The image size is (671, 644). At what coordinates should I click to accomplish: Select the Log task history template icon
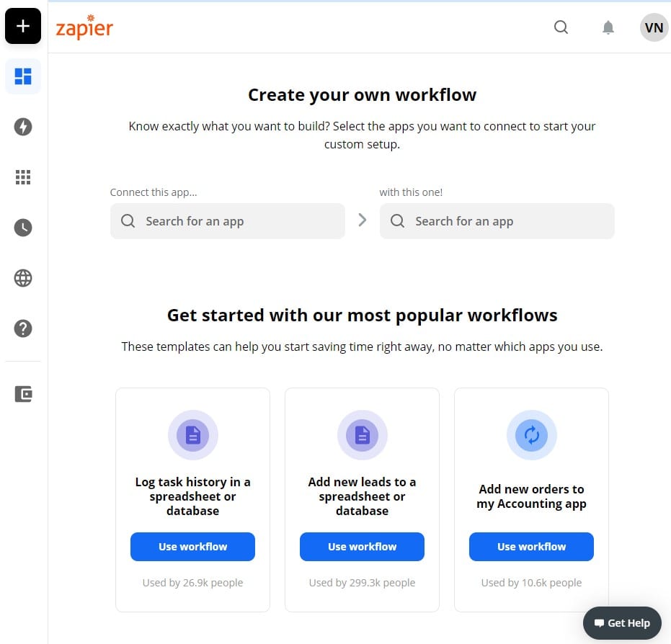[x=193, y=435]
